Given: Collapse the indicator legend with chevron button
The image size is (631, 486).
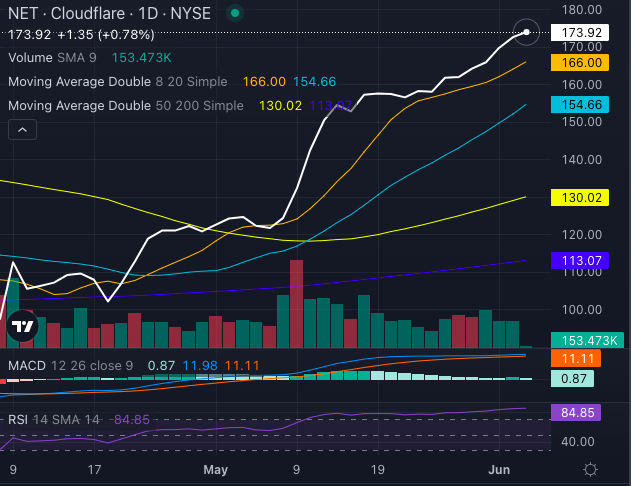Looking at the screenshot, I should [23, 130].
